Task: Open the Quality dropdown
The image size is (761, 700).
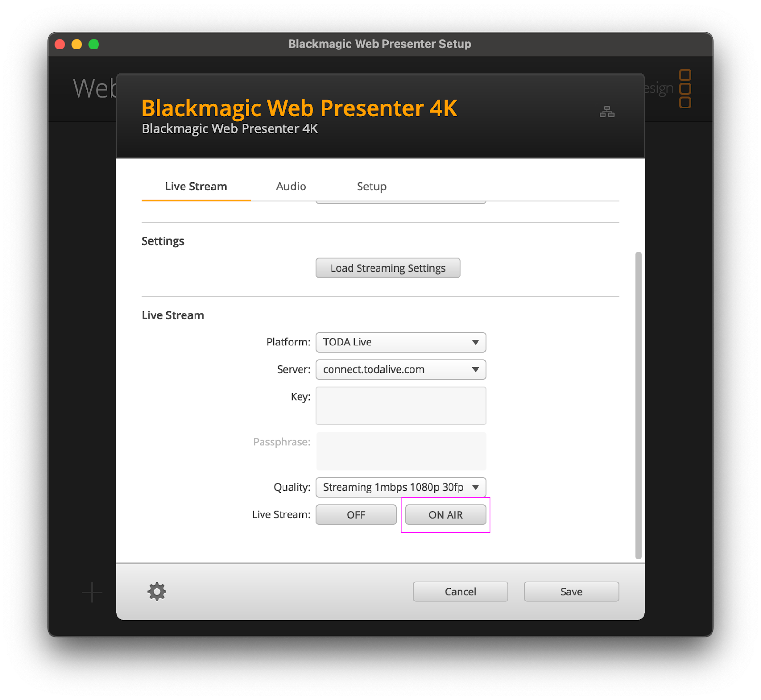Action: (401, 487)
